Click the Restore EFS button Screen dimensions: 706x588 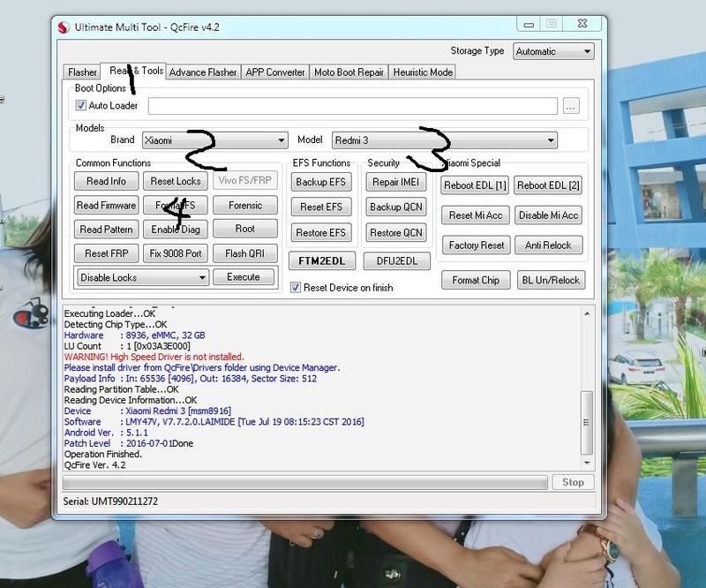(321, 233)
